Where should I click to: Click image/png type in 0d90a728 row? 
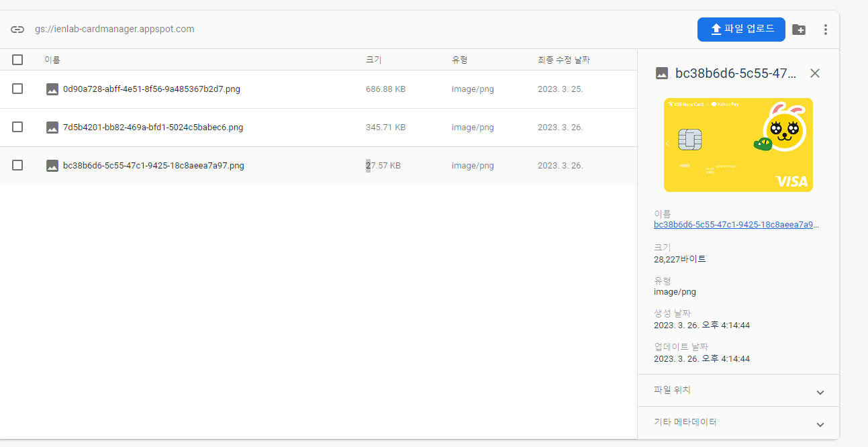473,89
